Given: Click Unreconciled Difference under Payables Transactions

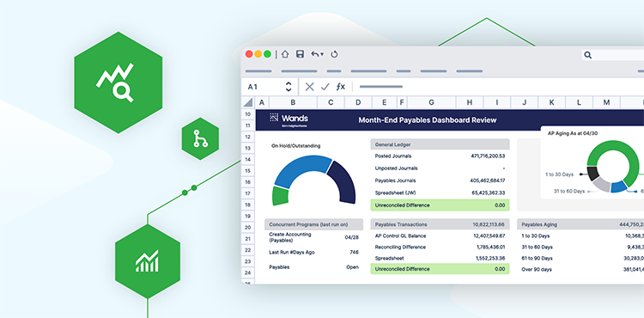Looking at the screenshot, I should [402, 269].
